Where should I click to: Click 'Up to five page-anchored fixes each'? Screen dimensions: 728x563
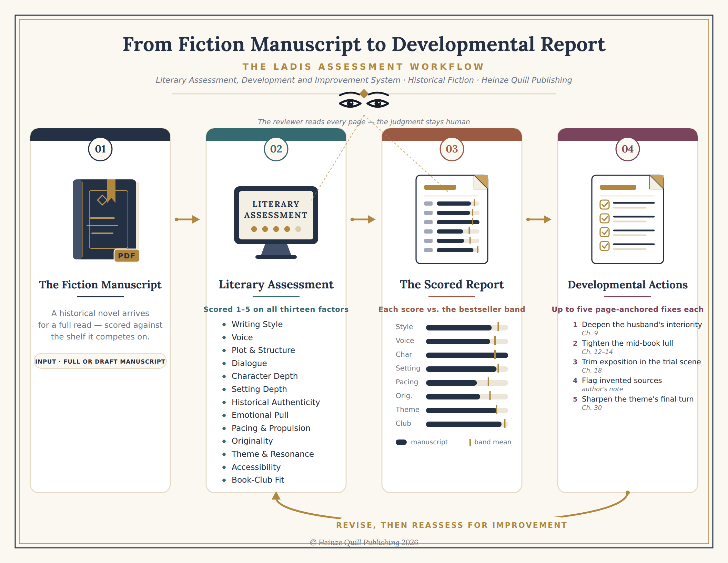628,309
